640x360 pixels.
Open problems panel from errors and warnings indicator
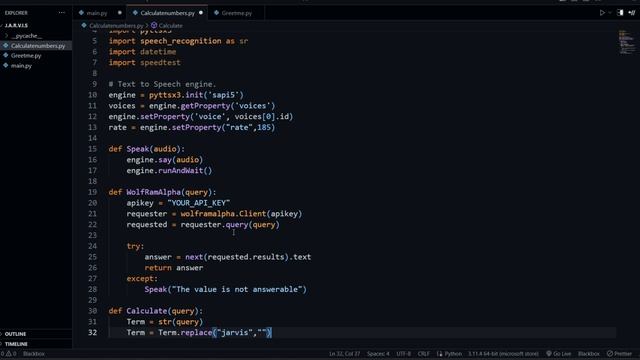tap(8, 354)
